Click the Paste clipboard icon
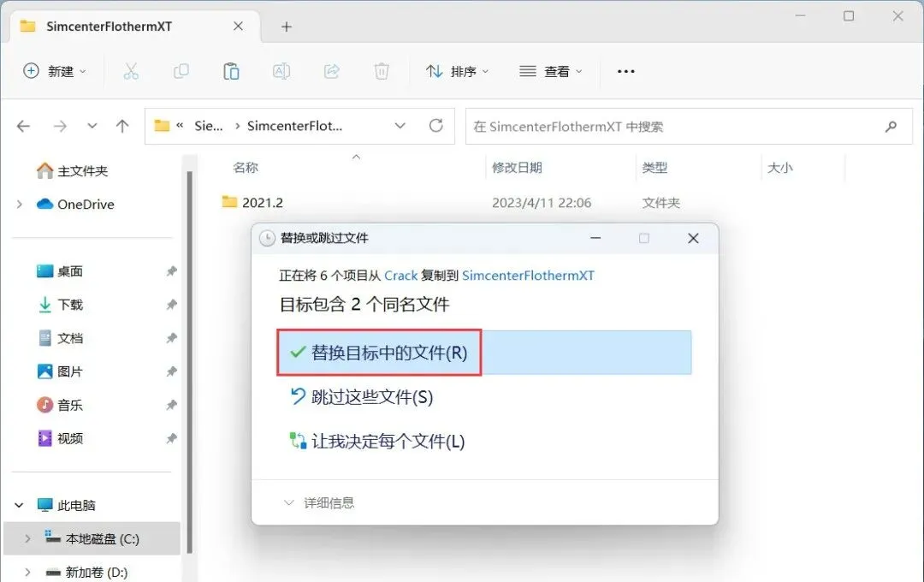This screenshot has height=582, width=924. (x=231, y=71)
